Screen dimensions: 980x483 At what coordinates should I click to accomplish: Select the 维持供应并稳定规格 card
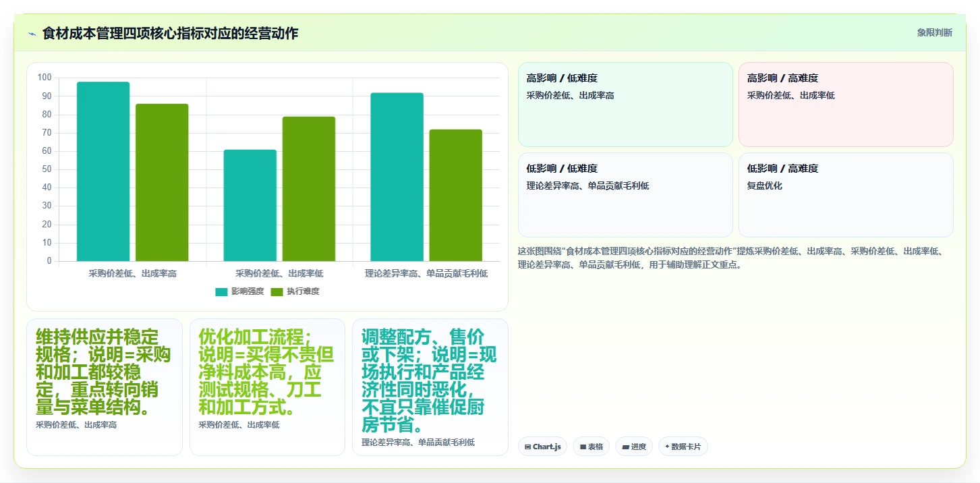[x=105, y=387]
